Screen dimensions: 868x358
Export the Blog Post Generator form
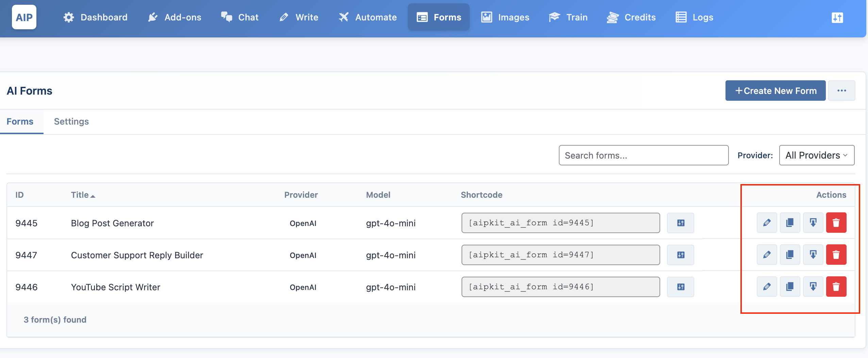click(813, 223)
